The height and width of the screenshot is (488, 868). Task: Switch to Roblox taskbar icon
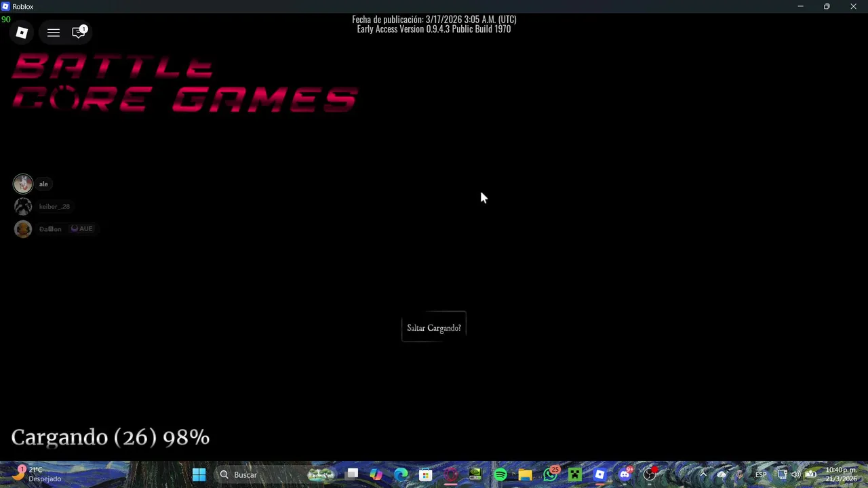599,474
